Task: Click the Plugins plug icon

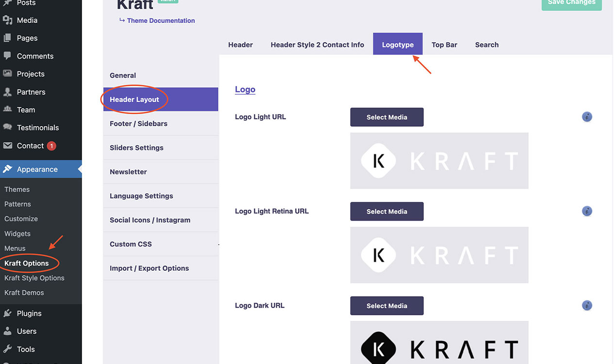Action: pos(7,314)
